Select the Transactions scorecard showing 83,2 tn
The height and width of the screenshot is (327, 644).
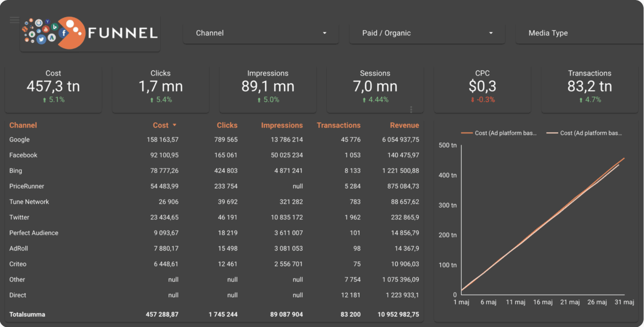tap(590, 89)
